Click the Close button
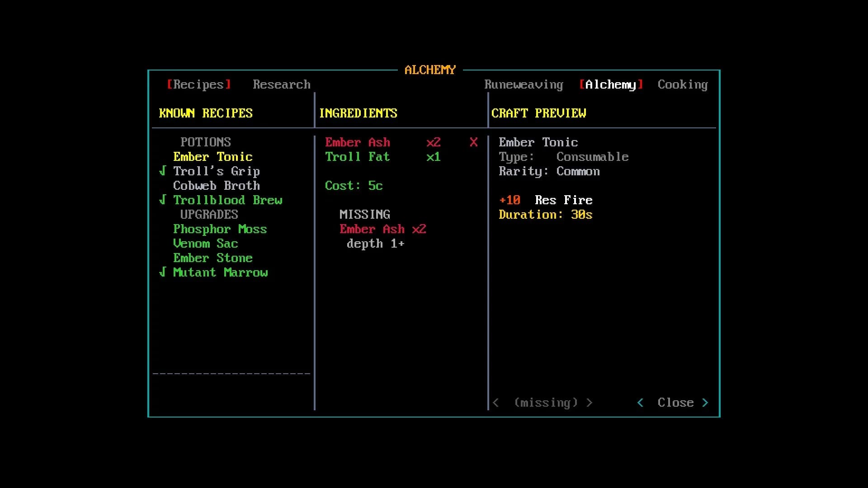 [675, 403]
